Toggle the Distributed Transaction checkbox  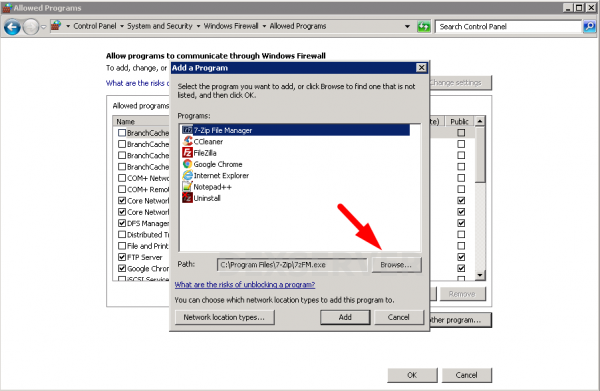[x=122, y=234]
